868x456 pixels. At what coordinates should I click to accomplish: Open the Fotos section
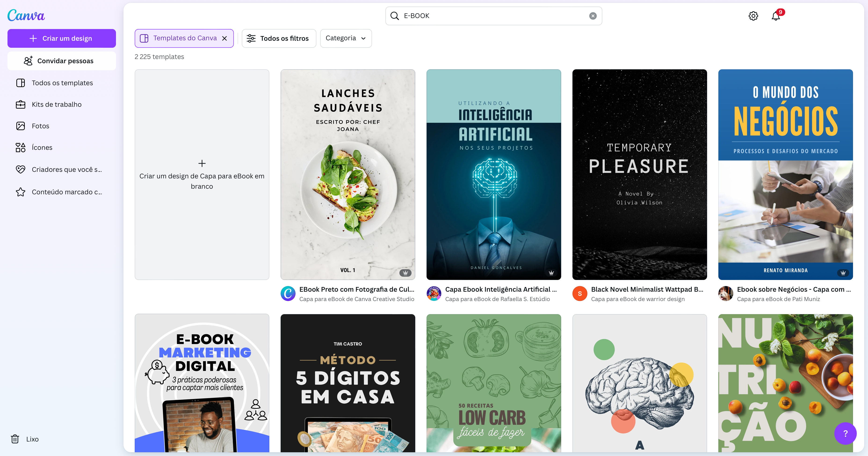pyautogui.click(x=62, y=126)
